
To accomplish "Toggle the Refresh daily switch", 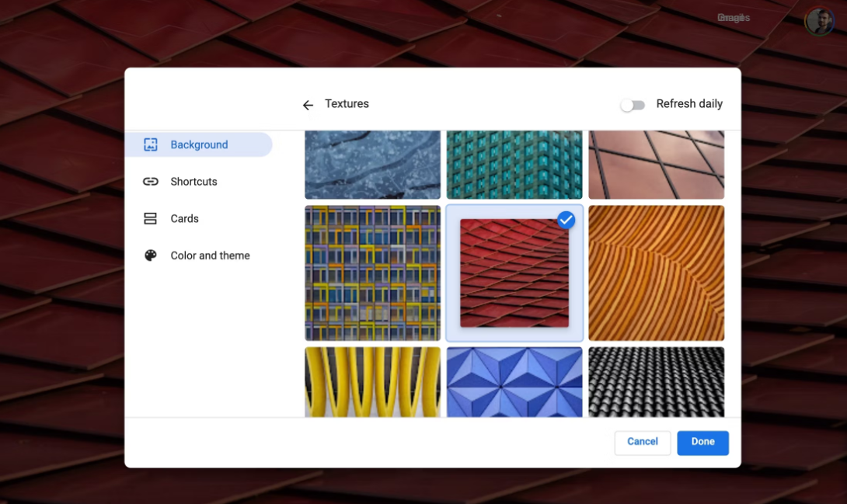I will 633,105.
